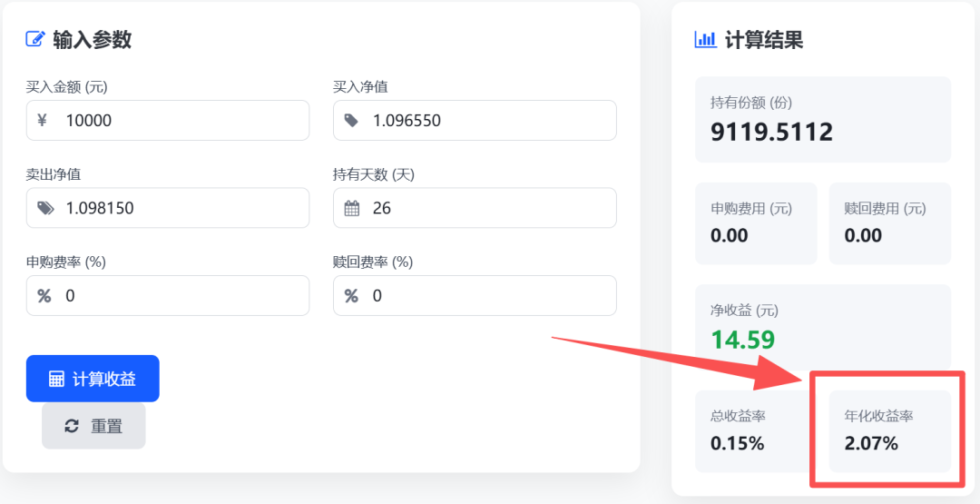
Task: Select the 申购费率 value field
Action: tap(181, 296)
